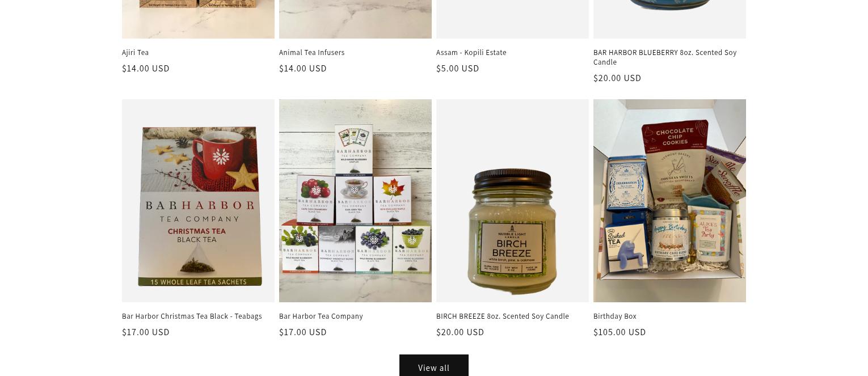The width and height of the screenshot is (868, 376).
Task: Click the Birthday Box product image
Action: pos(669,201)
